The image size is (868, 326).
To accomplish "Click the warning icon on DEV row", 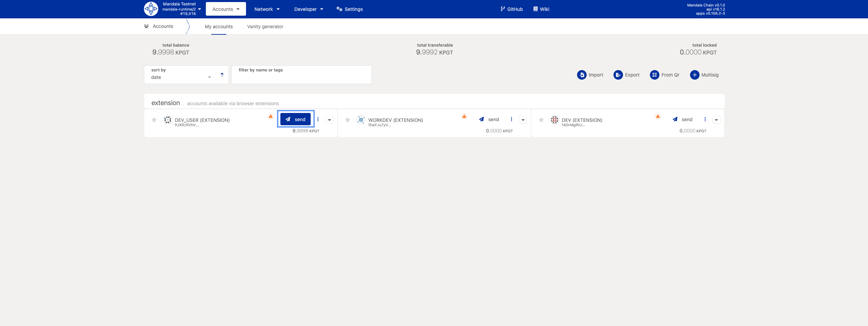I will [x=658, y=116].
